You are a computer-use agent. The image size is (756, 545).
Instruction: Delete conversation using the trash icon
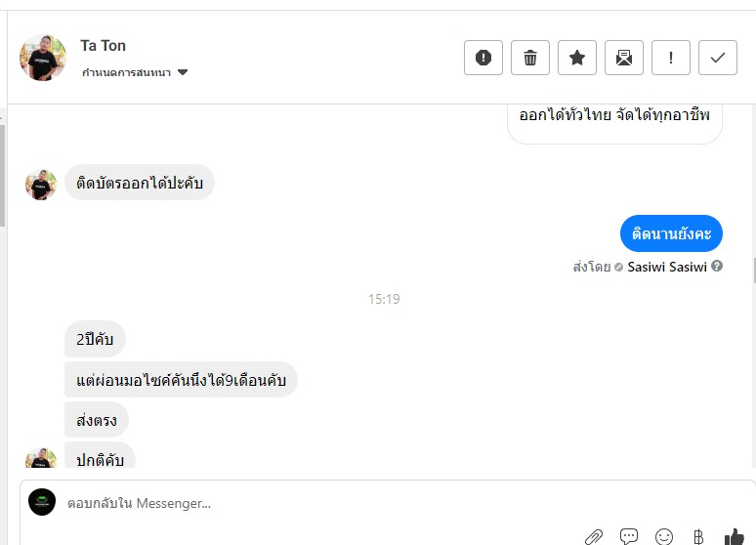coord(530,58)
